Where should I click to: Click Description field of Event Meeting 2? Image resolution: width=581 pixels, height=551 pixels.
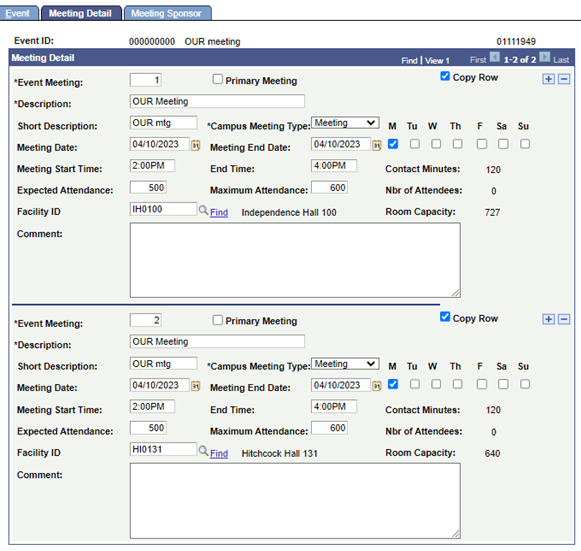217,341
